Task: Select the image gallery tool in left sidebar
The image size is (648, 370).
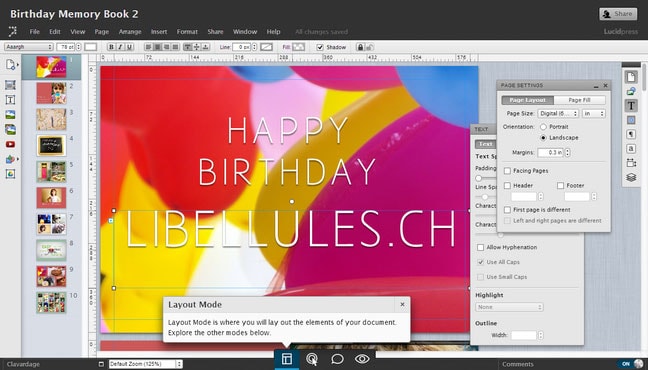Action: click(10, 129)
